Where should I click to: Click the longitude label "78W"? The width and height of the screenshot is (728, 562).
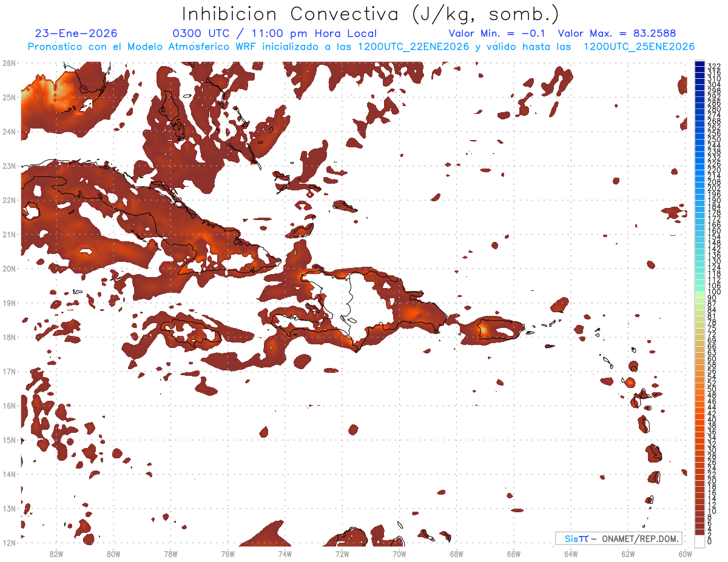pos(170,554)
